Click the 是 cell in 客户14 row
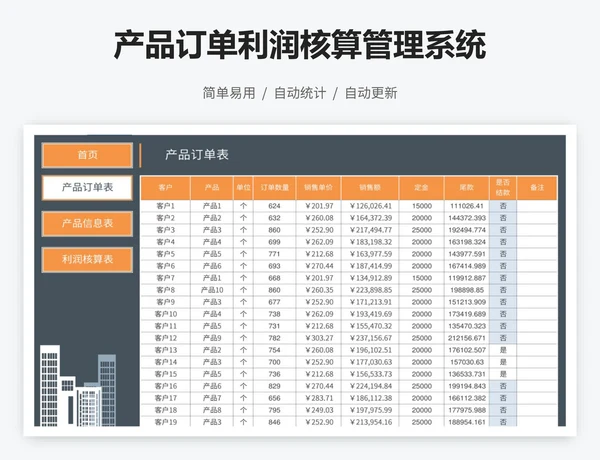The height and width of the screenshot is (460, 600). click(503, 362)
